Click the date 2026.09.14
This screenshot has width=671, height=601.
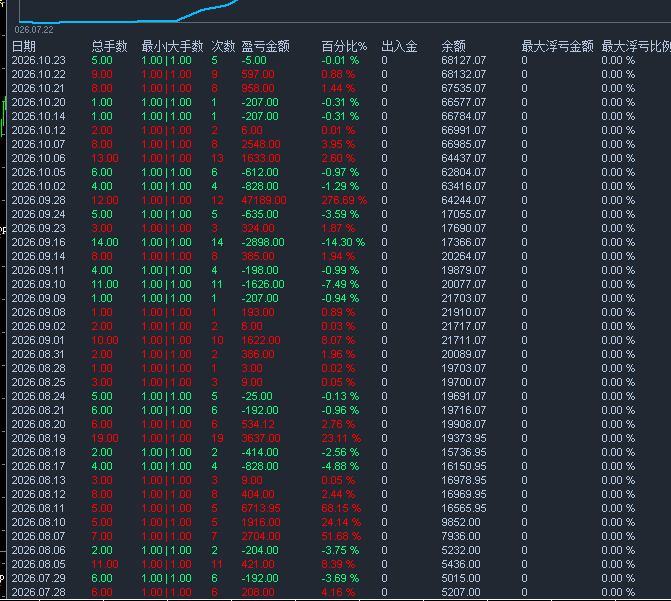[39, 256]
